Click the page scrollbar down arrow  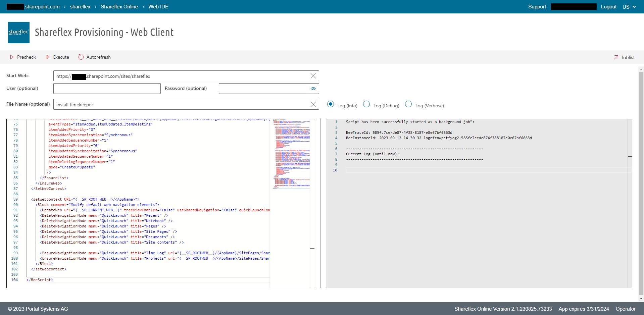point(641,298)
